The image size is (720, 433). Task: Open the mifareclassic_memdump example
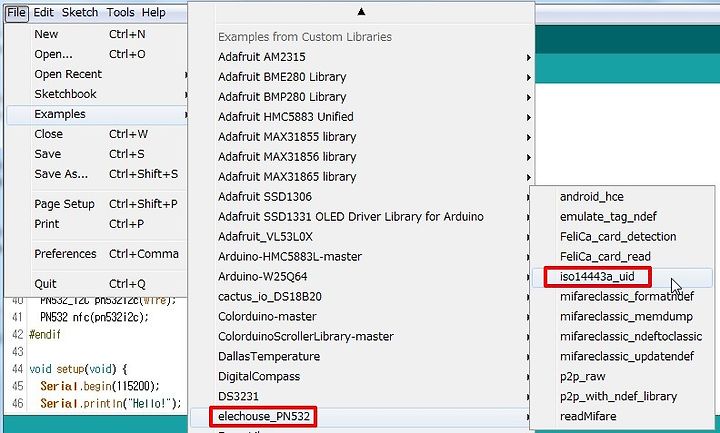[622, 317]
